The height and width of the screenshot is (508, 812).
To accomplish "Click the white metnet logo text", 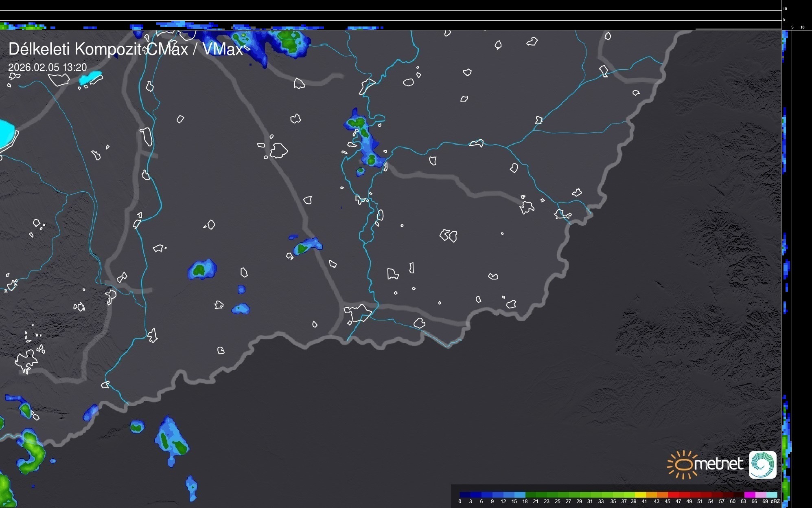I will (719, 464).
